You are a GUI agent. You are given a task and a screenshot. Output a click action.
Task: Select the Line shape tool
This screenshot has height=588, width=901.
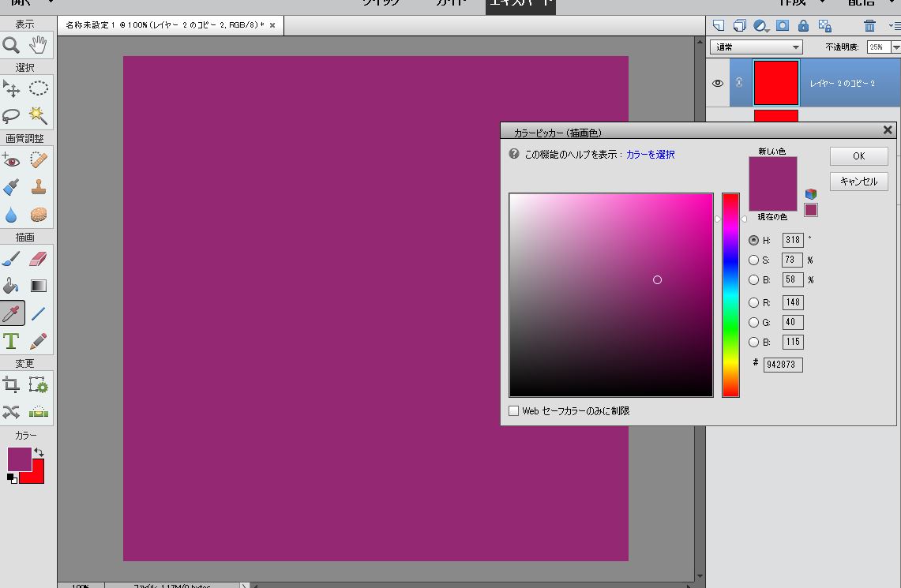tap(38, 313)
